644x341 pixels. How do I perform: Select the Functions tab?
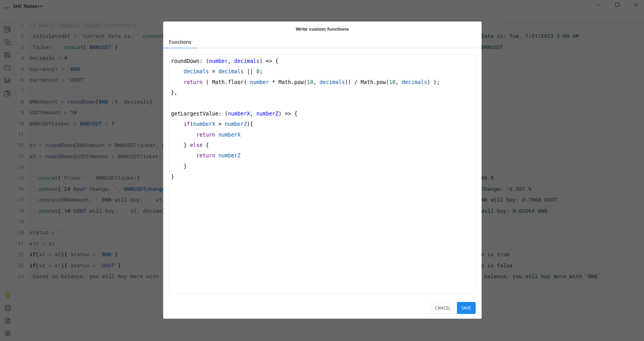[180, 42]
